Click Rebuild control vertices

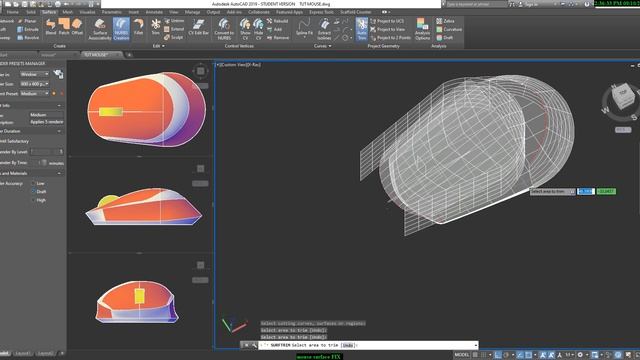coord(278,21)
